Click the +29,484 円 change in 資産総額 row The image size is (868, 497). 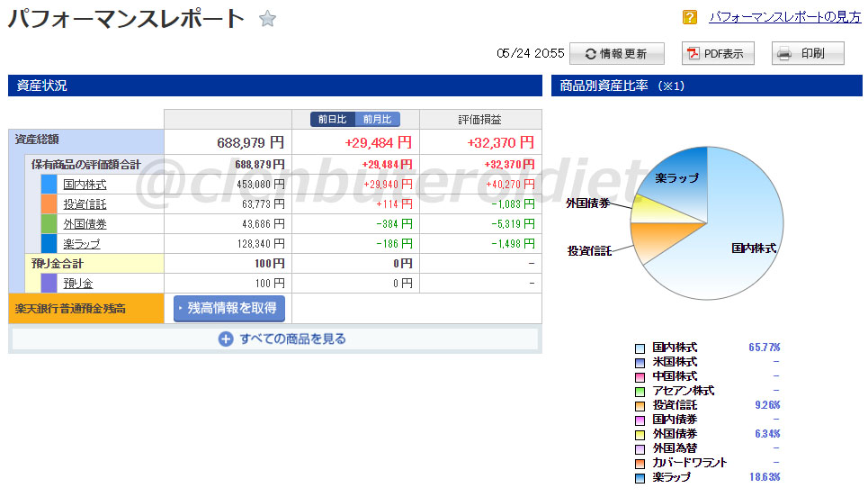click(379, 143)
